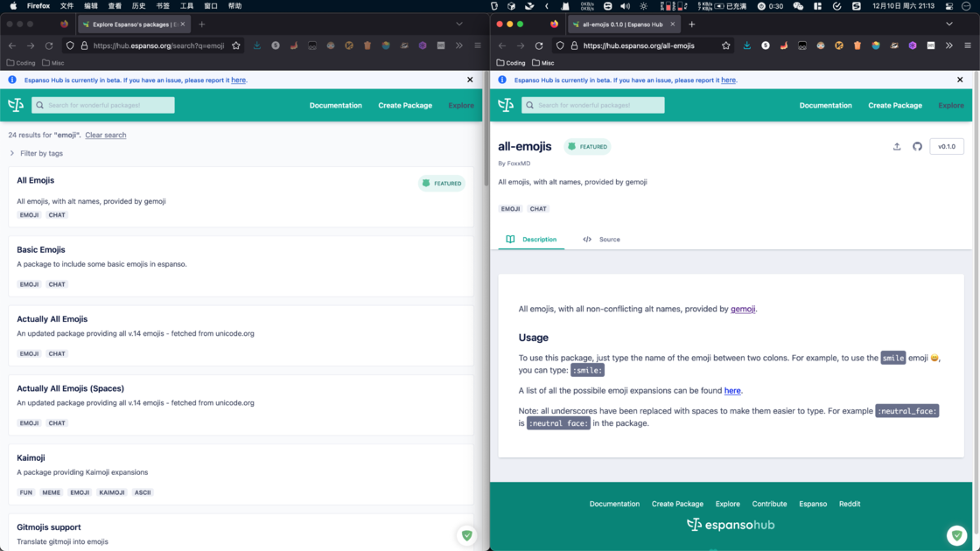Open GitHub repository icon for all-emojis
The image size is (980, 551).
tap(917, 147)
